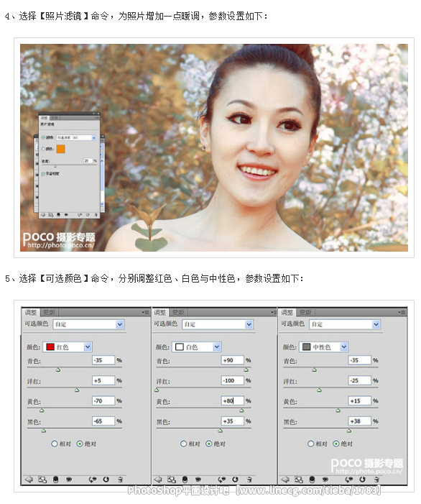The width and height of the screenshot is (421, 504).
Task: Click back arrow icon in Photo Filter panel
Action: 43,215
